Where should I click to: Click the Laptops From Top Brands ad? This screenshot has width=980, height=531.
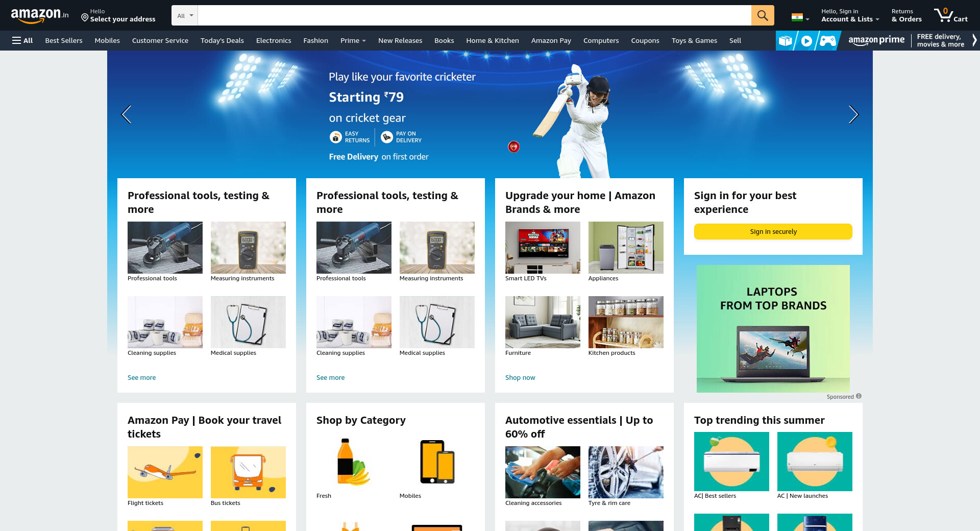pos(773,329)
